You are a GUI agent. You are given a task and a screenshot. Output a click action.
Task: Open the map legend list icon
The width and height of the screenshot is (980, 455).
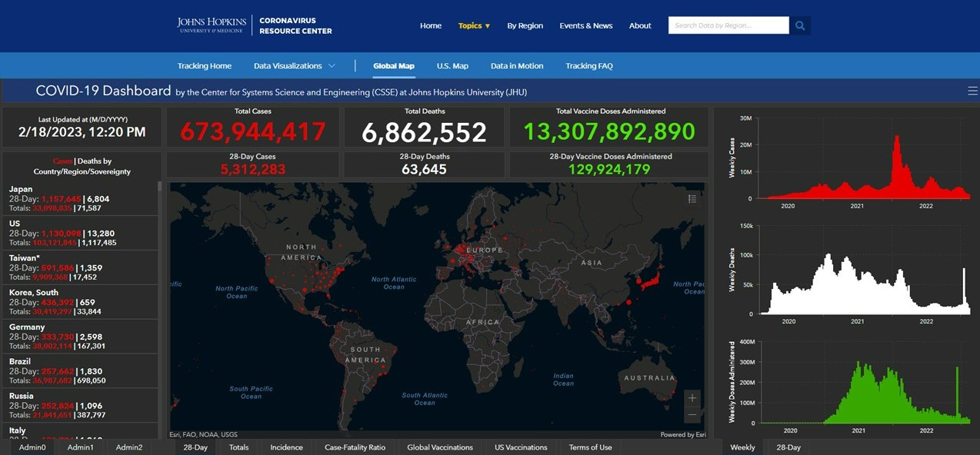point(692,198)
